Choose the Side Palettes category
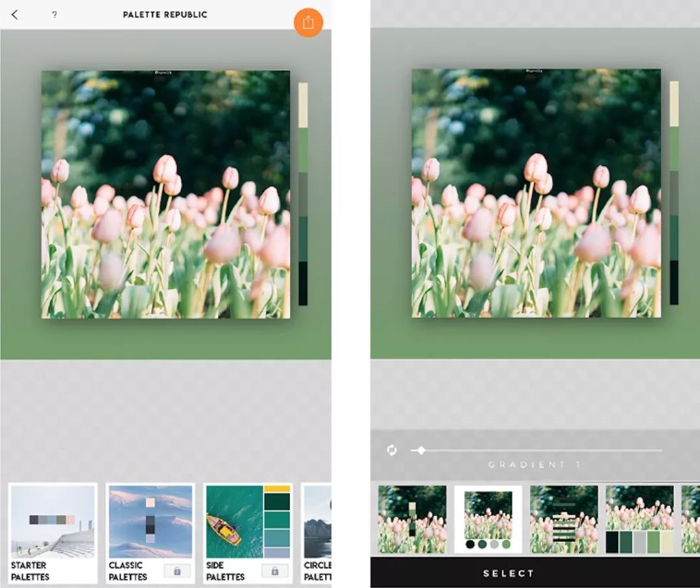The image size is (700, 588). [248, 533]
